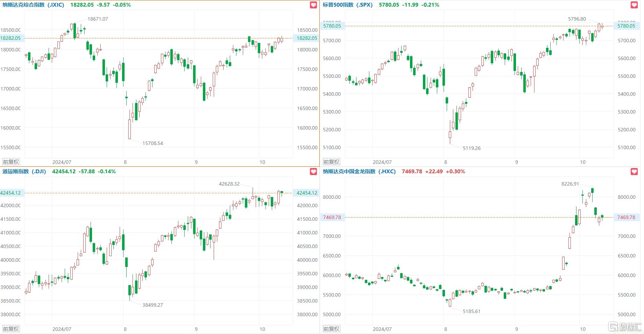Screen dimensions: 644x334
Task: Click the 2024/07 date label on the Nasdaq chart axis
Action: pyautogui.click(x=62, y=162)
